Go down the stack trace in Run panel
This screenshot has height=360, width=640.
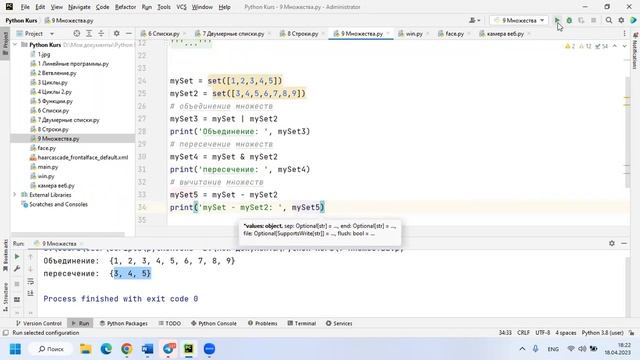pos(30,269)
